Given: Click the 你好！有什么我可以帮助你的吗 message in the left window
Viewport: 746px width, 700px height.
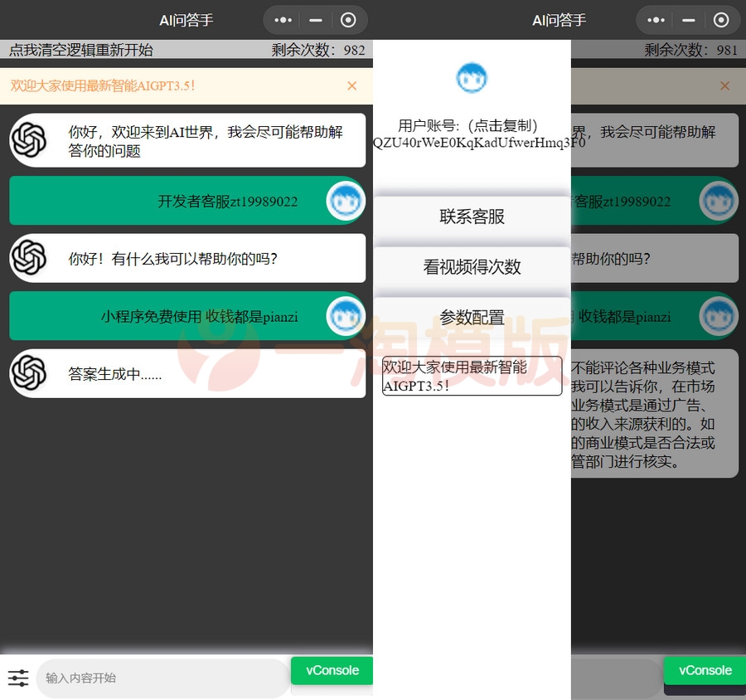Looking at the screenshot, I should pyautogui.click(x=187, y=258).
